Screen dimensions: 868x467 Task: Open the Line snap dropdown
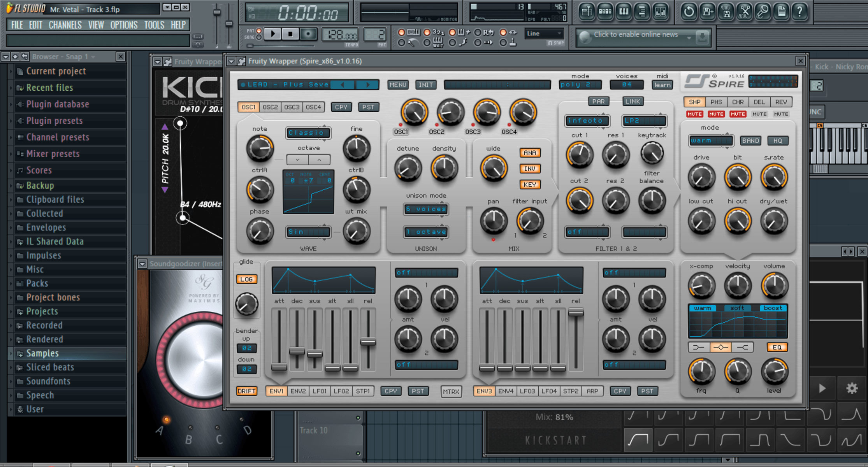pyautogui.click(x=544, y=34)
